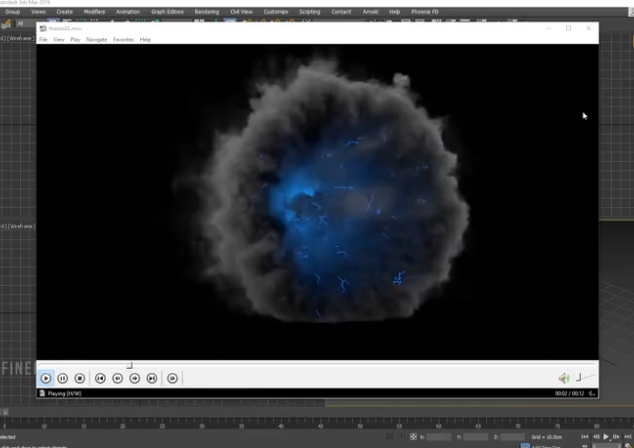Click the Playing status text in the player
This screenshot has height=448, width=634.
[65, 393]
